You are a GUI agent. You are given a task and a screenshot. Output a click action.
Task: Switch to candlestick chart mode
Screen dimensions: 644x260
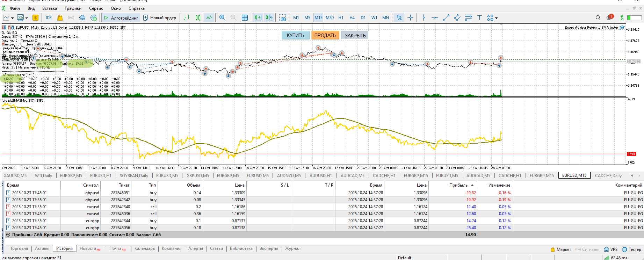(198, 18)
